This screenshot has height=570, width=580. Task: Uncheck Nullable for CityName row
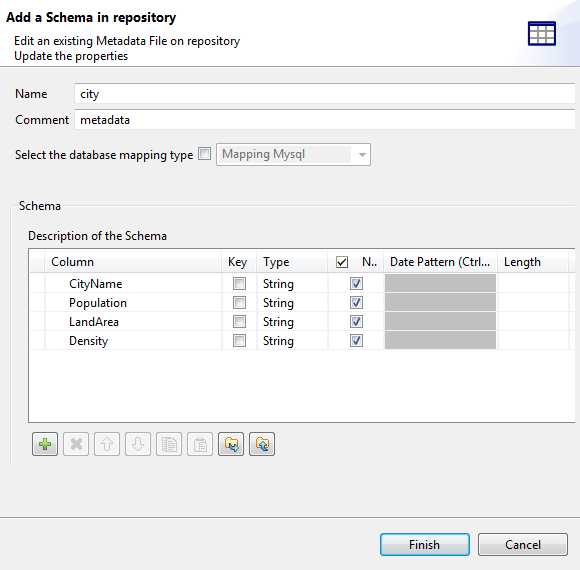point(356,284)
